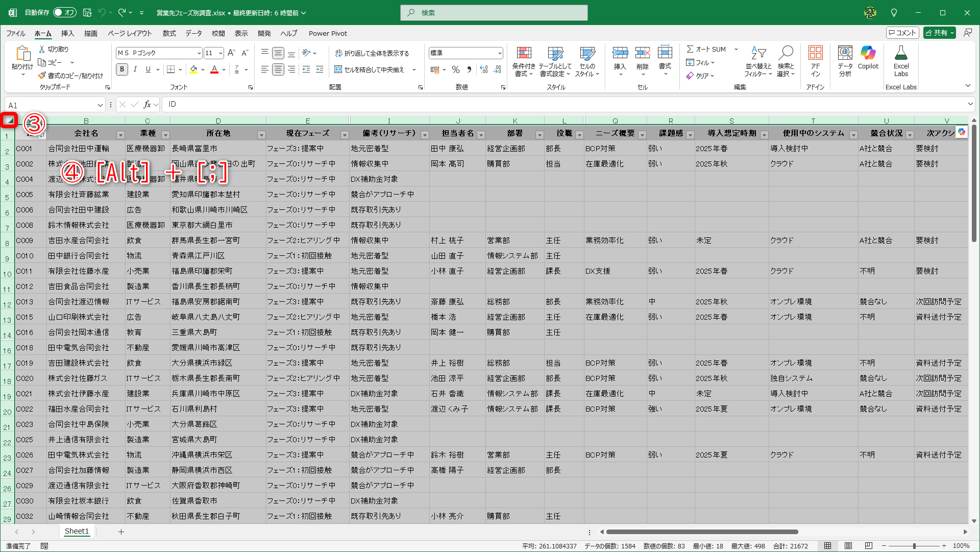Open the Power Pivot menu
Screen dimensions: 980x552
[328, 33]
